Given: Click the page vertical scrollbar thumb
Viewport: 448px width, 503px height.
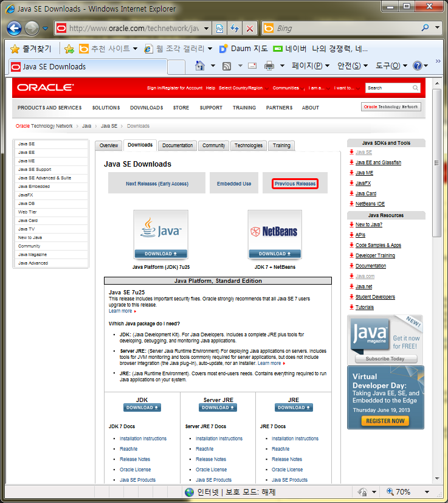Looking at the screenshot, I should click(x=437, y=163).
